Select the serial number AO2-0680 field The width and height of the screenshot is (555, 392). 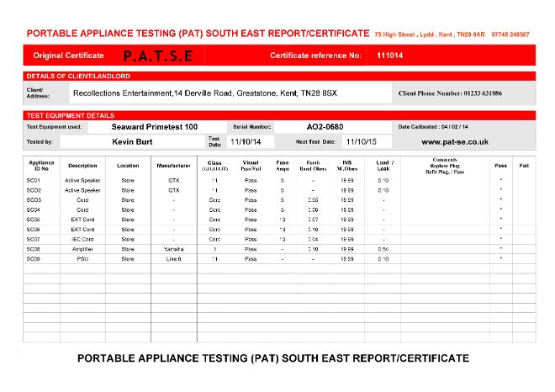tap(325, 126)
